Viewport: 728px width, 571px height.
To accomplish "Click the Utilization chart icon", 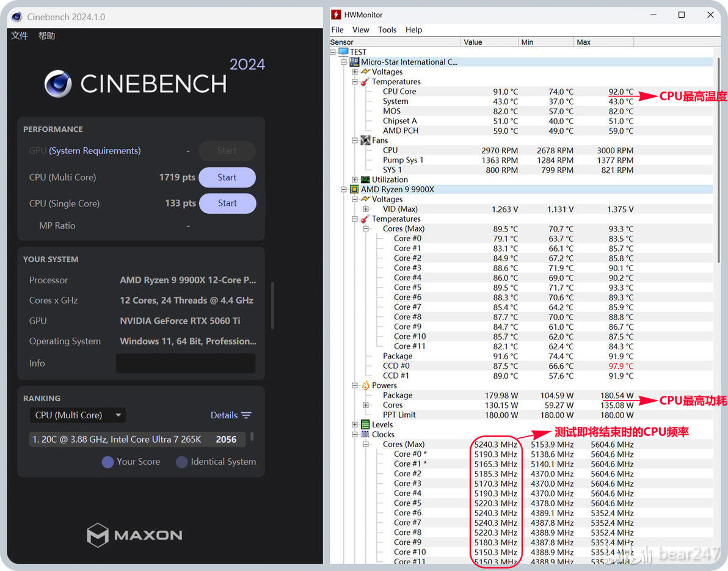I will tap(365, 180).
